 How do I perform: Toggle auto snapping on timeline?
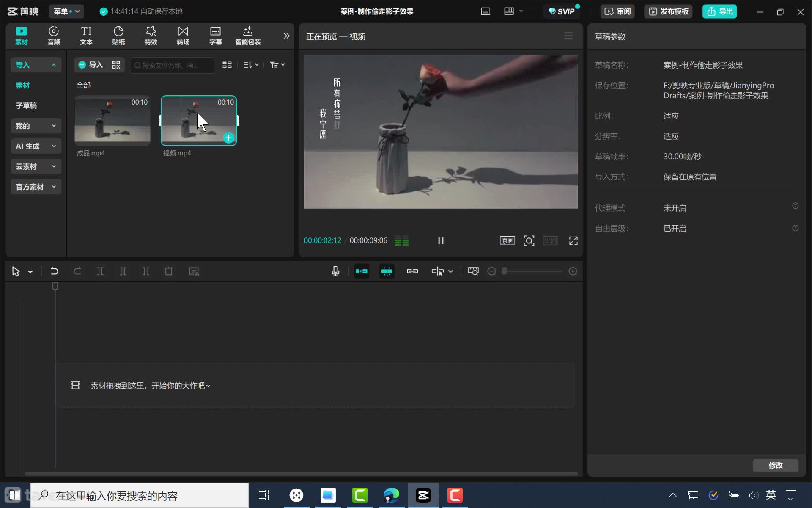[387, 271]
